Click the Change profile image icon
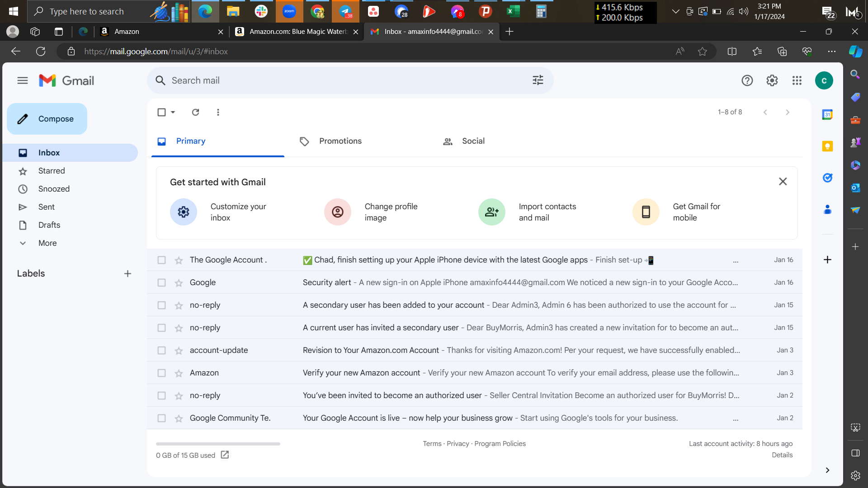Viewport: 868px width, 488px height. point(338,212)
